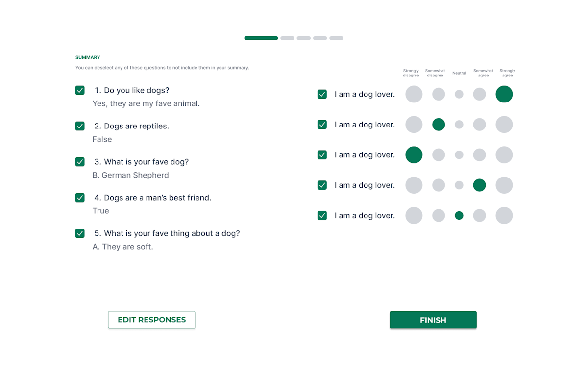This screenshot has height=382, width=588.
Task: Select Somewhat disagree in the fourth dog lover row
Action: [x=439, y=185]
